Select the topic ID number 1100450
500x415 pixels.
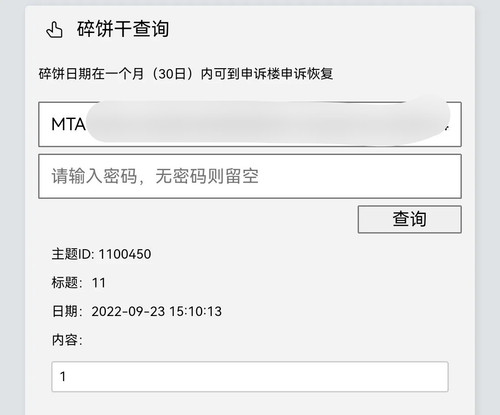point(125,254)
